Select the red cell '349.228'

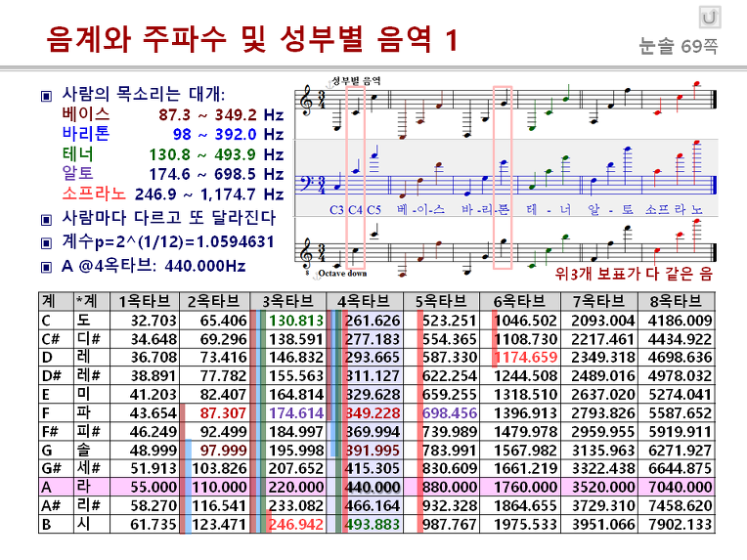(364, 413)
